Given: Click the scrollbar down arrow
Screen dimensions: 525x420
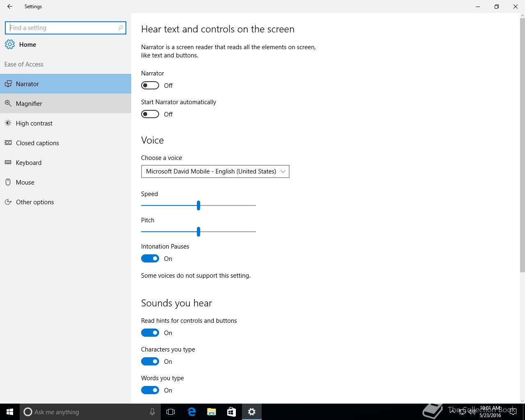Looking at the screenshot, I should (522, 401).
